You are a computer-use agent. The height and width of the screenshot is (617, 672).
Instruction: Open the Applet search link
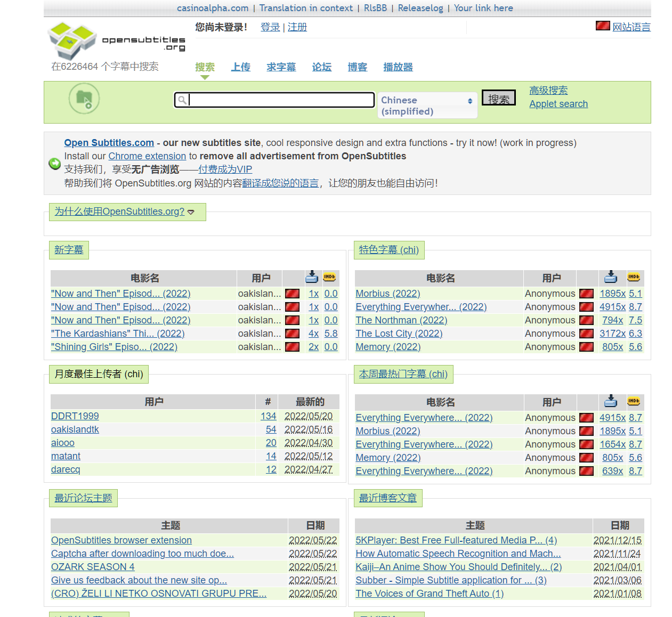pos(558,104)
